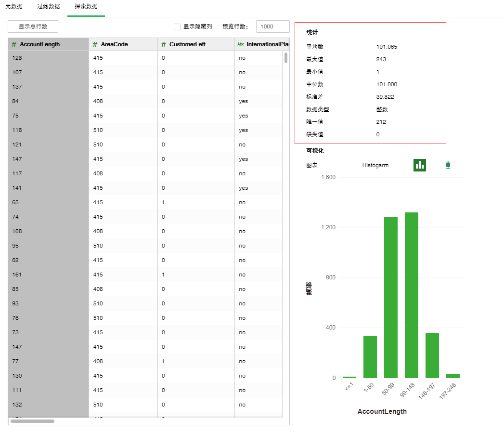
Task: Click the numeric type icon beside AccountLength
Action: click(x=14, y=44)
